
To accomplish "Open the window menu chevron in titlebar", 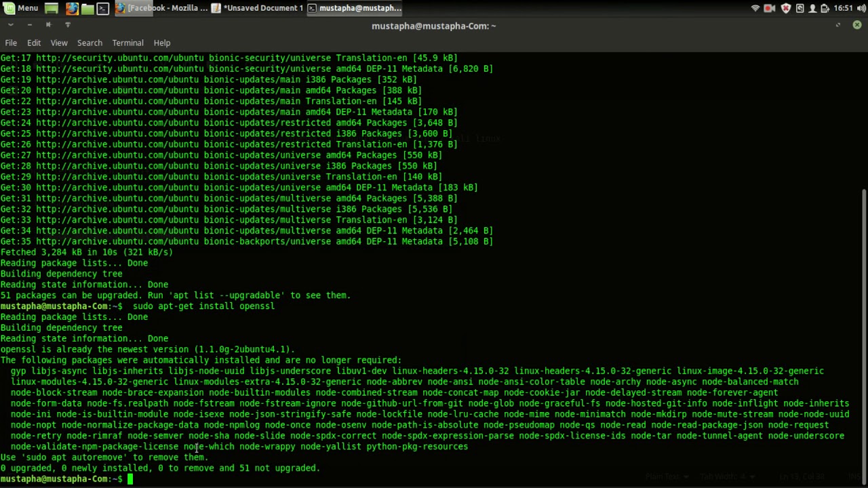I will click(x=11, y=25).
